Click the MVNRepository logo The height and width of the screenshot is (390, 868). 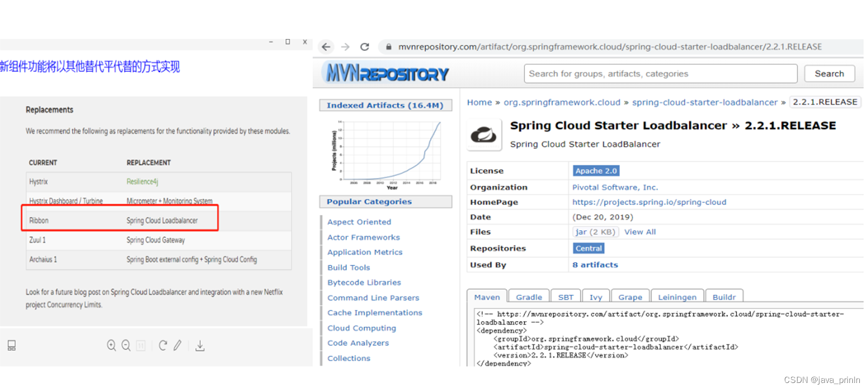point(386,73)
